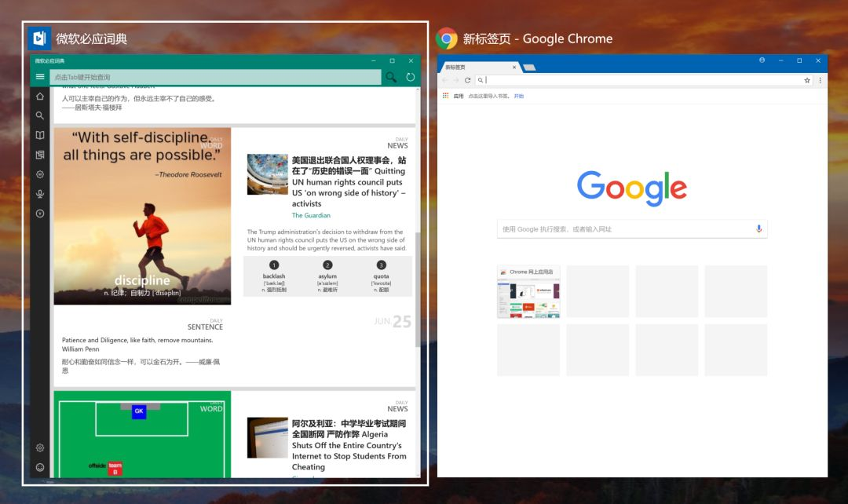Refresh the Bing Dictionary homepage content
The image size is (848, 504).
coord(411,78)
